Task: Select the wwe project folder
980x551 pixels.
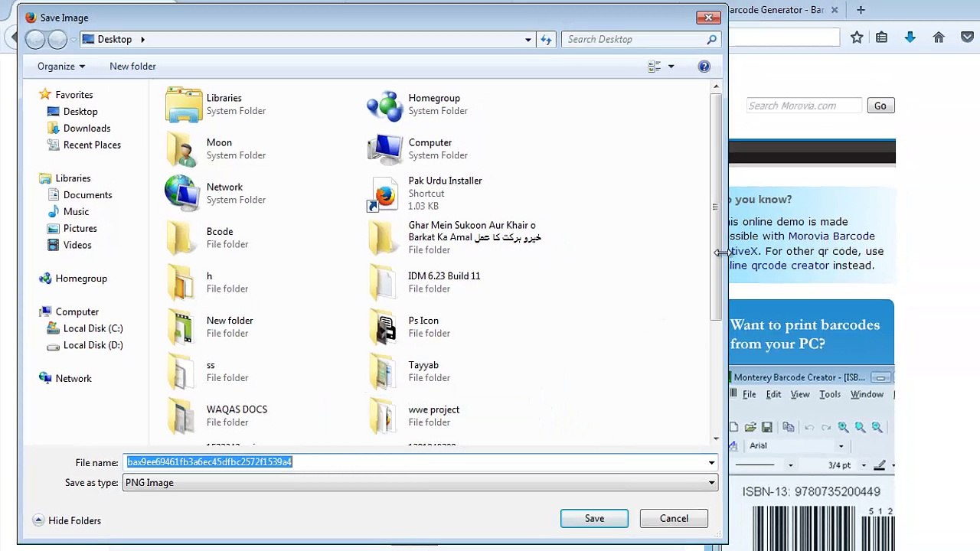Action: (413, 416)
